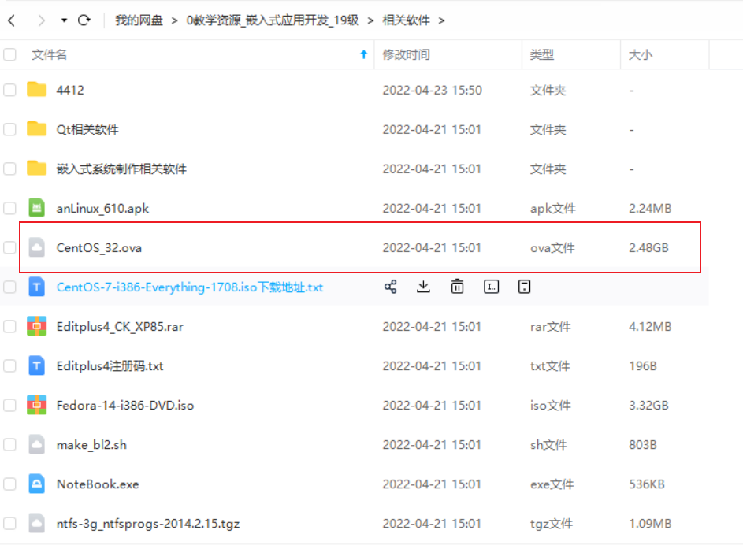Click the blue icon beside NoteBook.exe

pyautogui.click(x=35, y=484)
